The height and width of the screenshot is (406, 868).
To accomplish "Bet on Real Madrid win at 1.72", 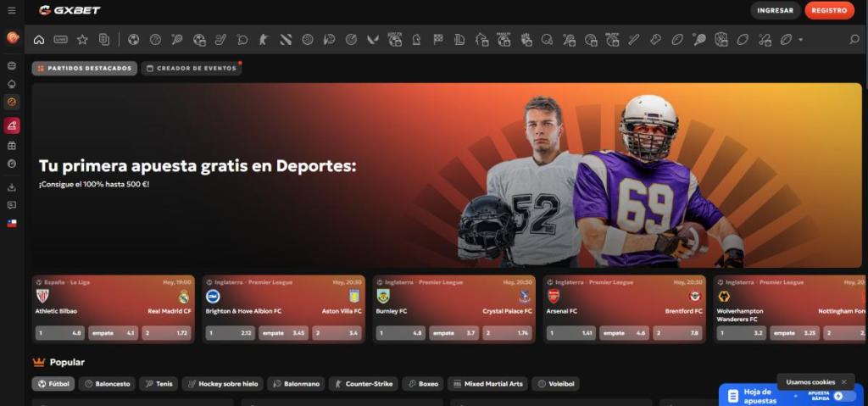I will pos(167,333).
